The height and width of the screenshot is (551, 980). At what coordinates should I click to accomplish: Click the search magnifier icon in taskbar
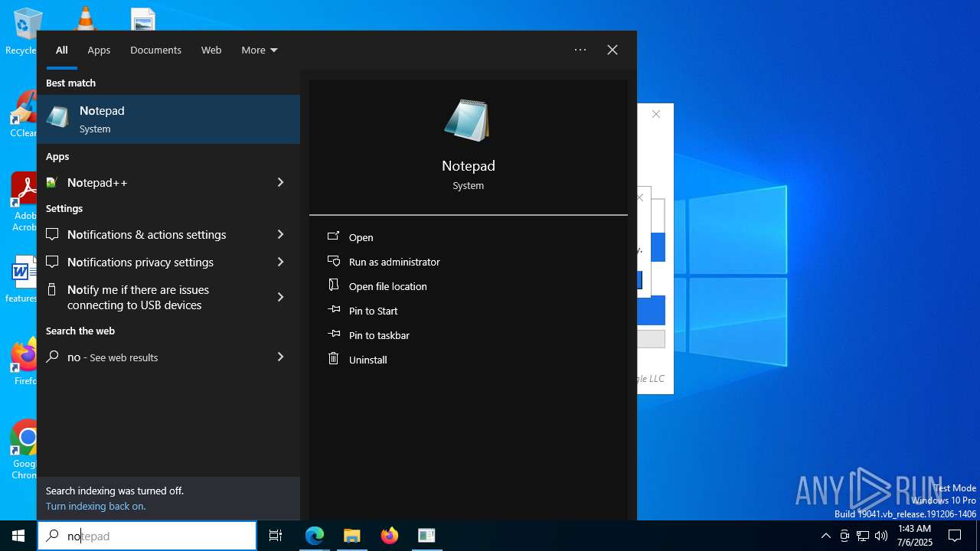[52, 536]
